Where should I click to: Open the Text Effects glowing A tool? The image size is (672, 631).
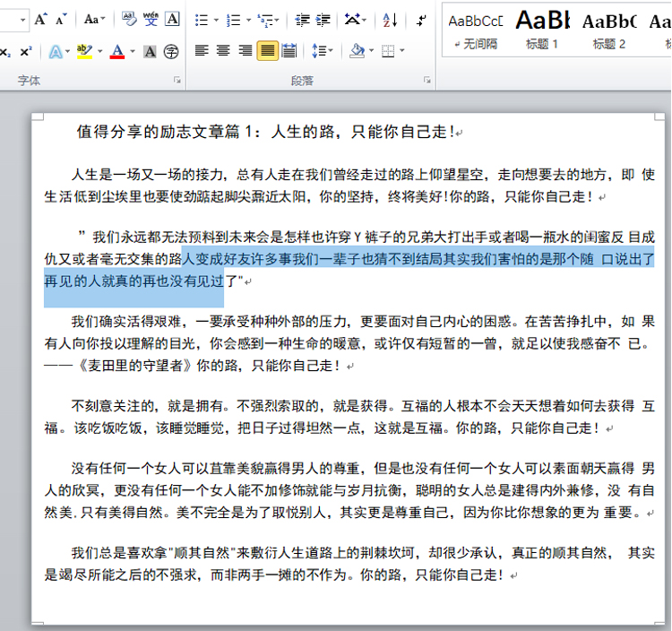point(56,51)
